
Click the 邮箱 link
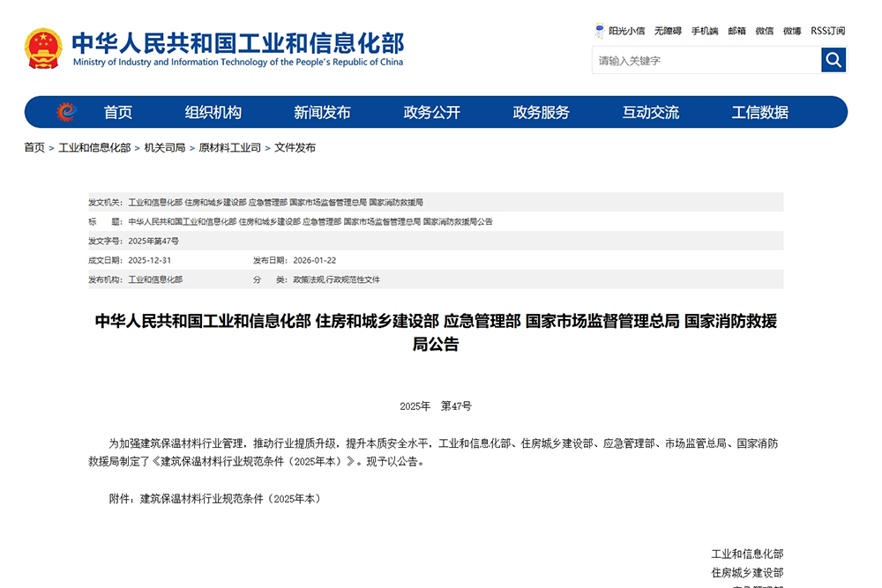736,31
